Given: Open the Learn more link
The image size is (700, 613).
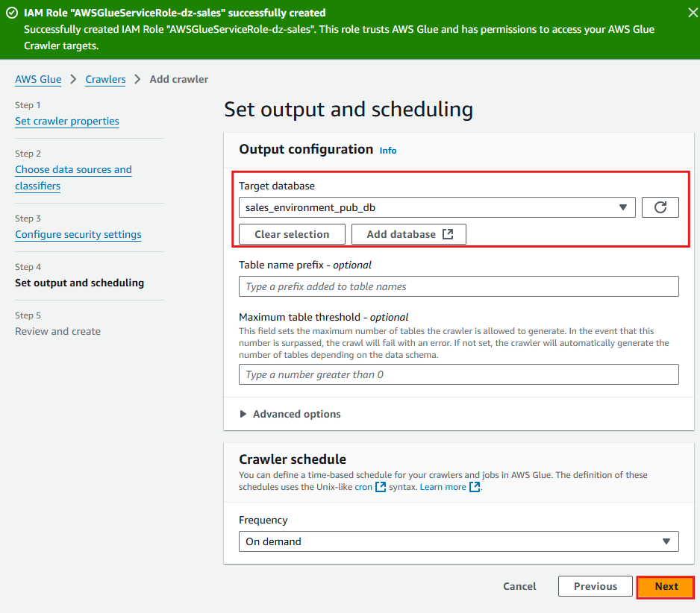Looking at the screenshot, I should click(x=443, y=487).
